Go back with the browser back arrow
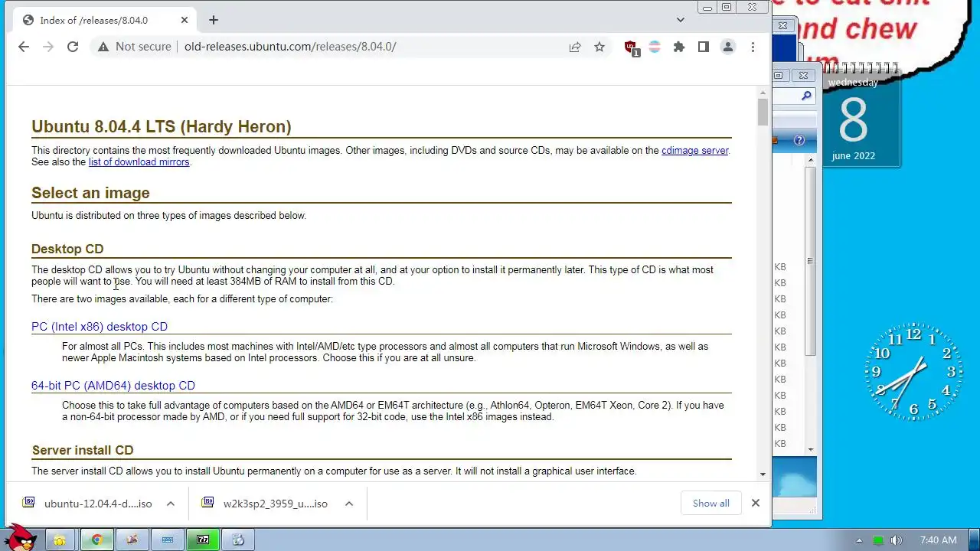Image resolution: width=980 pixels, height=551 pixels. (24, 47)
